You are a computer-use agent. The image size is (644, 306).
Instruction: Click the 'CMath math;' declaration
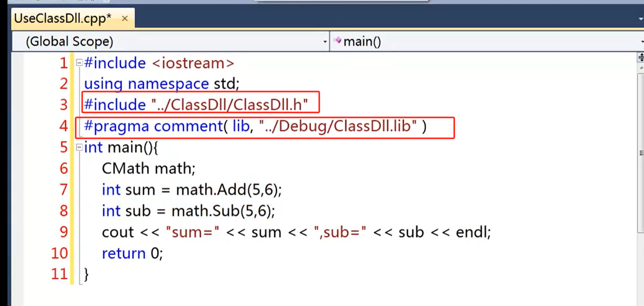click(149, 169)
